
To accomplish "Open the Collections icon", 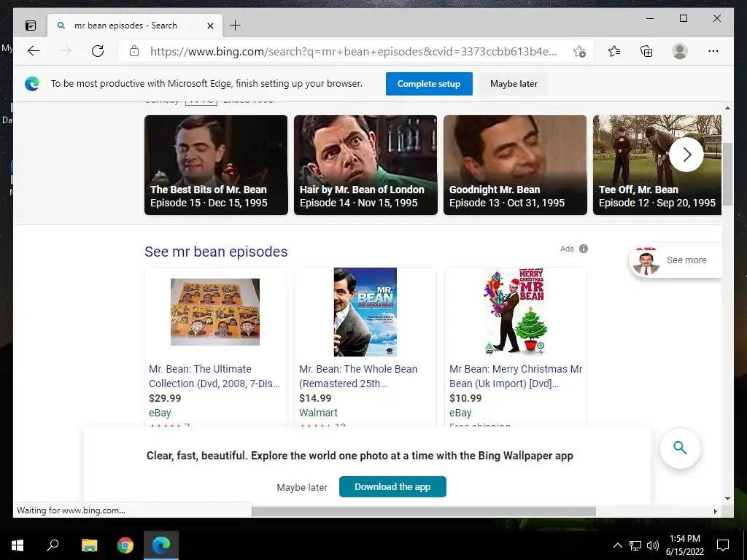I will coord(646,51).
